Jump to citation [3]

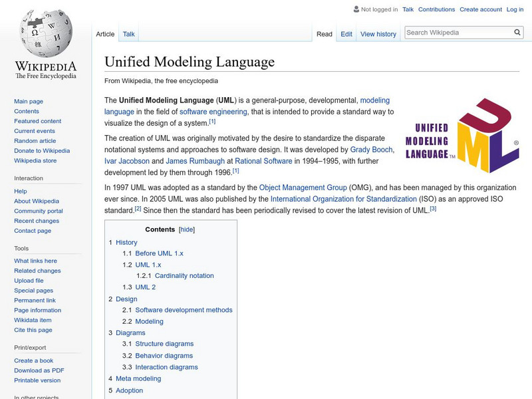pyautogui.click(x=433, y=209)
